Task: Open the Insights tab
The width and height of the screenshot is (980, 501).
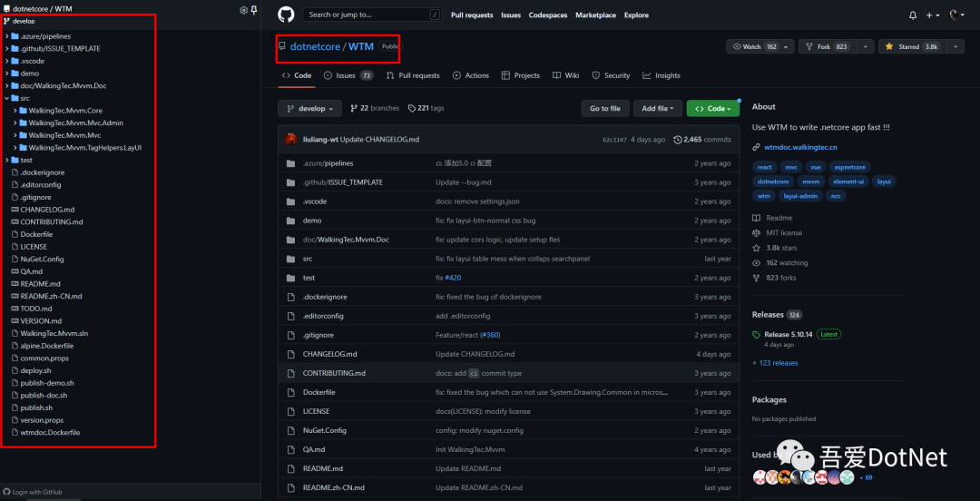Action: click(x=661, y=75)
